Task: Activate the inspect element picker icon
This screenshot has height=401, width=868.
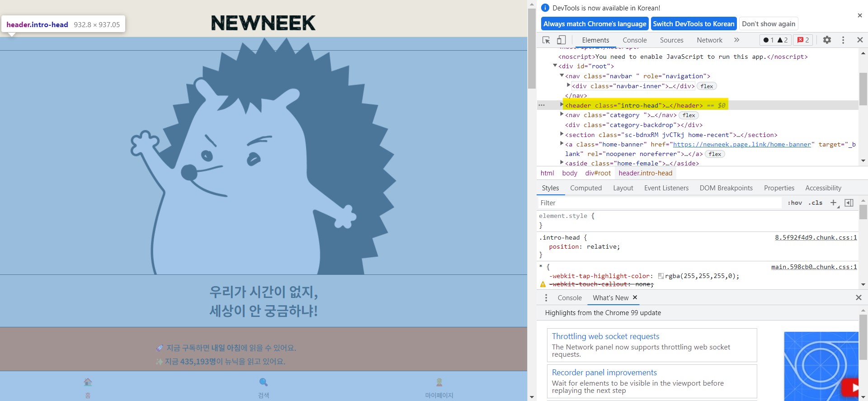Action: (546, 40)
